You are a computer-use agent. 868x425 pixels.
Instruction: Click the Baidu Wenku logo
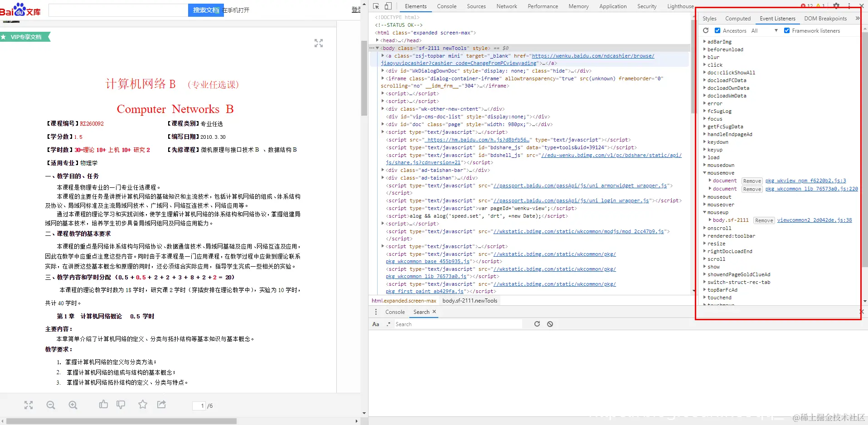click(20, 10)
